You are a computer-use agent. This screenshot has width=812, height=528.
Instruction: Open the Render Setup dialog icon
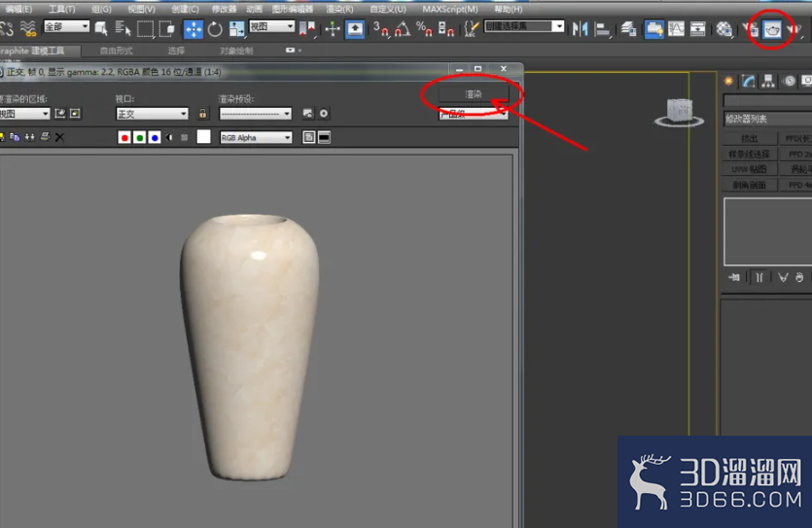tap(751, 29)
